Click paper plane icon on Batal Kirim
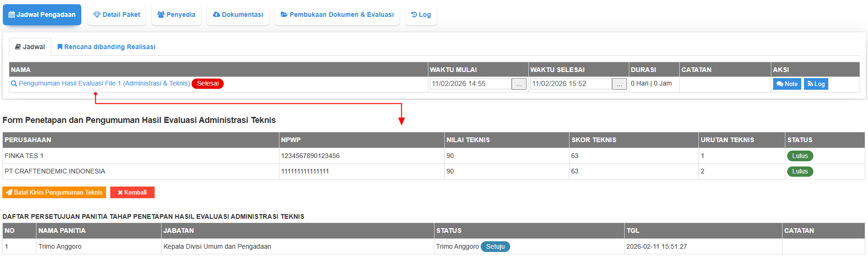This screenshot has height=259, width=868. (9, 193)
